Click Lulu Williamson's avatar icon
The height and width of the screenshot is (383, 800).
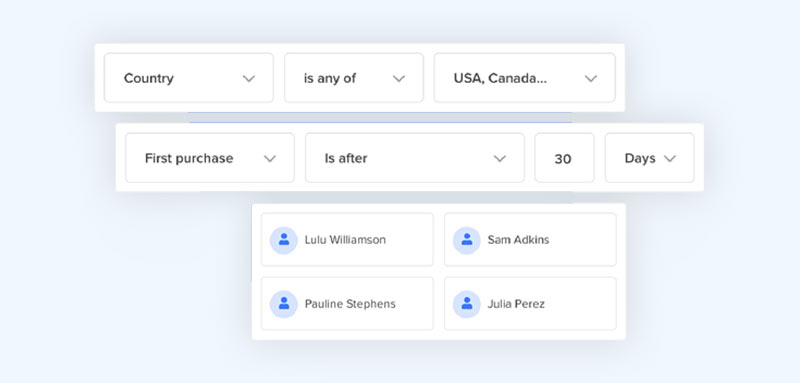click(x=284, y=240)
